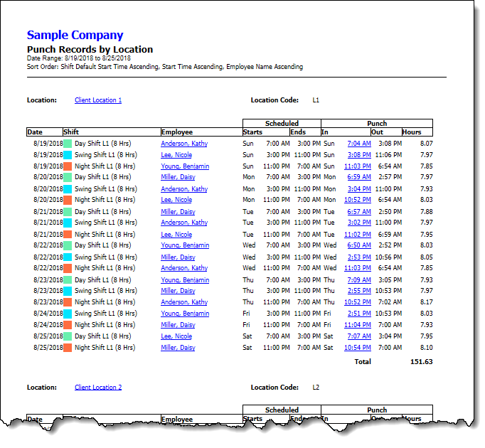Open Young, Benjamin on 8/24/2018 Swing Shift
Viewport: 485px width, 448px height.
(x=185, y=313)
